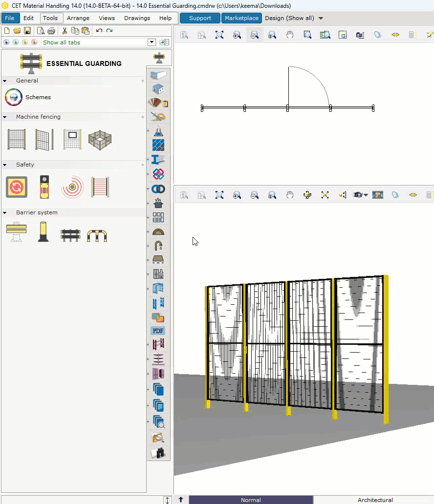The height and width of the screenshot is (504, 434).
Task: Paste with the clipboard icon
Action: [x=85, y=31]
